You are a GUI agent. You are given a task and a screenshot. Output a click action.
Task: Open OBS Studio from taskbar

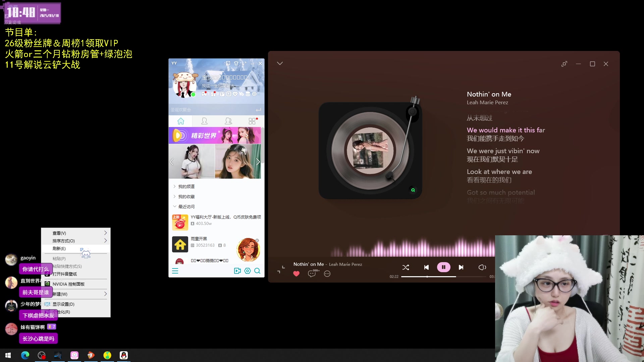(42, 355)
